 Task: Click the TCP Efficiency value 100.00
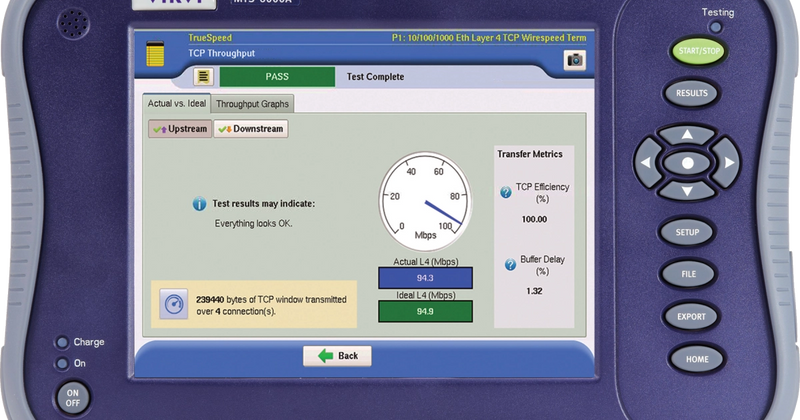click(x=534, y=219)
